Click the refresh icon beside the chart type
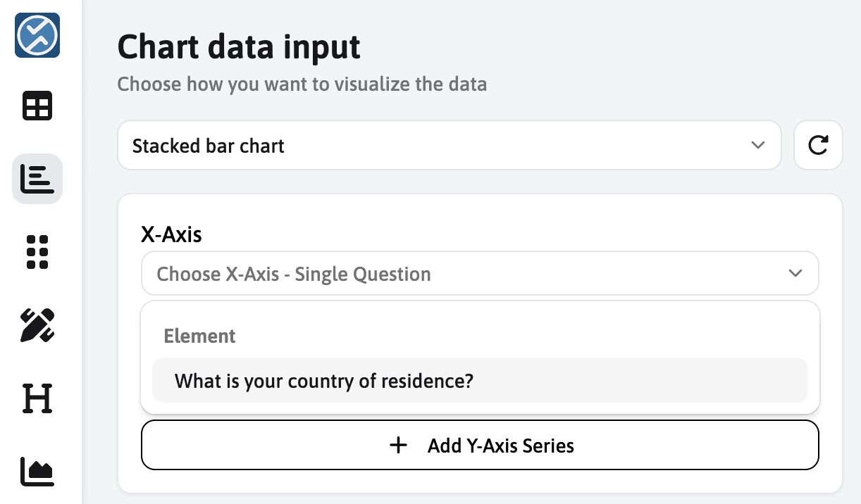 (818, 145)
